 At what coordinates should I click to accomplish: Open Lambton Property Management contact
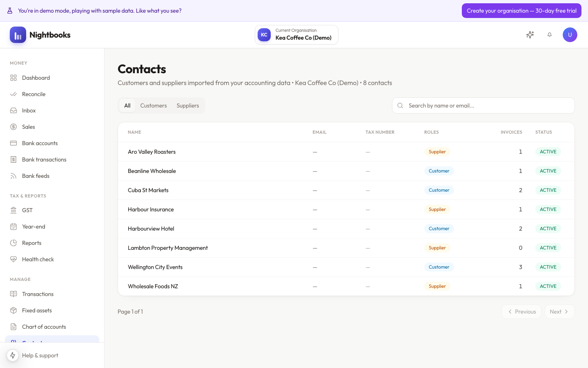pos(346,248)
